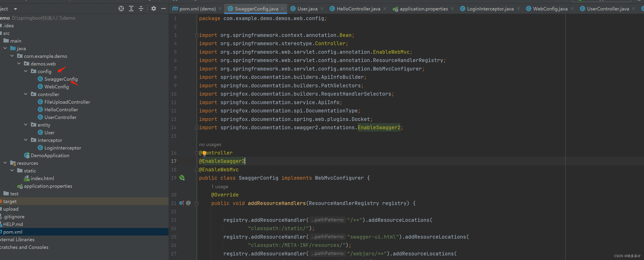Collapse the config package
The height and width of the screenshot is (260, 644).
(26, 71)
